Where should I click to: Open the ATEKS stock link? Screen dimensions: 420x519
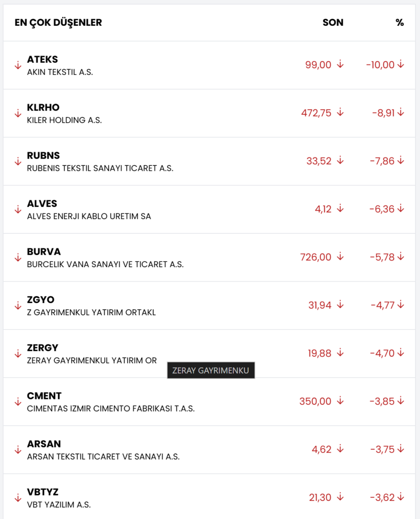[x=43, y=60]
